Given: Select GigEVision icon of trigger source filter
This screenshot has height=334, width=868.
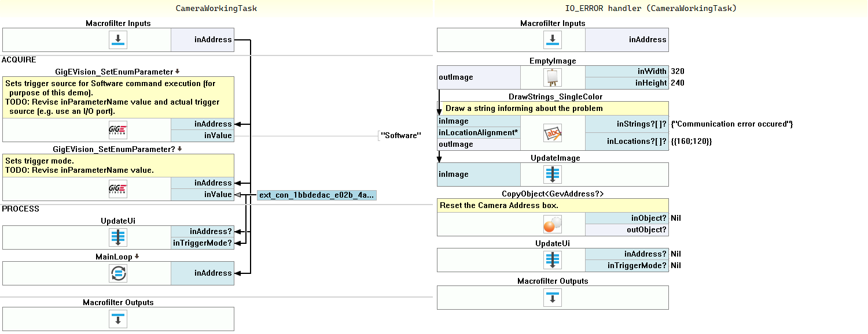Looking at the screenshot, I should [x=118, y=129].
